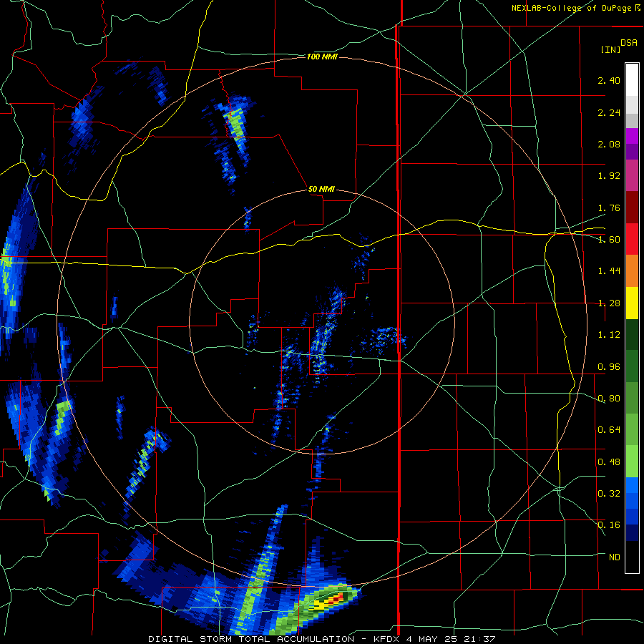Click the white ND legend swatch
This screenshot has height=644, width=644.
tap(632, 557)
